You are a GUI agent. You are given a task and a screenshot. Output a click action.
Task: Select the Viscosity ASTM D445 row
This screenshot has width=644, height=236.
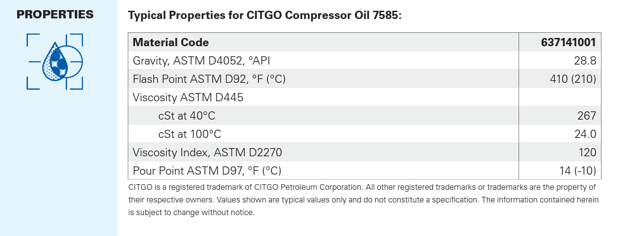pyautogui.click(x=364, y=97)
